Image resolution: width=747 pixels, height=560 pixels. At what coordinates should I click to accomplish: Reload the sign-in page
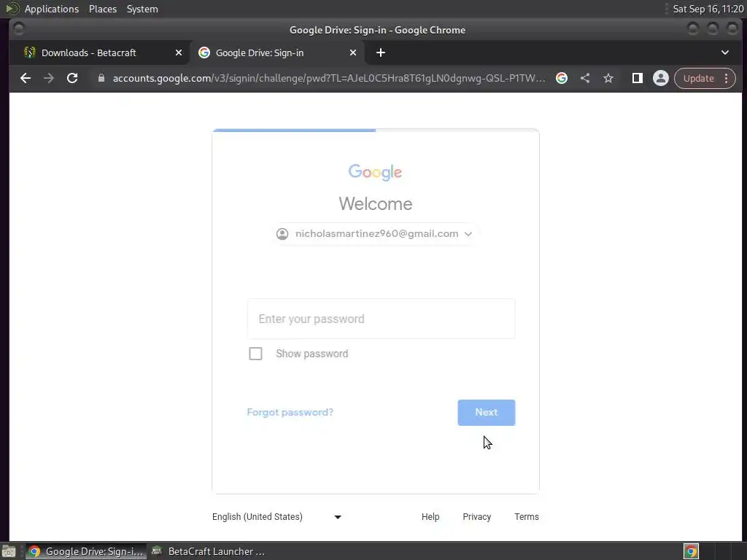pos(72,78)
